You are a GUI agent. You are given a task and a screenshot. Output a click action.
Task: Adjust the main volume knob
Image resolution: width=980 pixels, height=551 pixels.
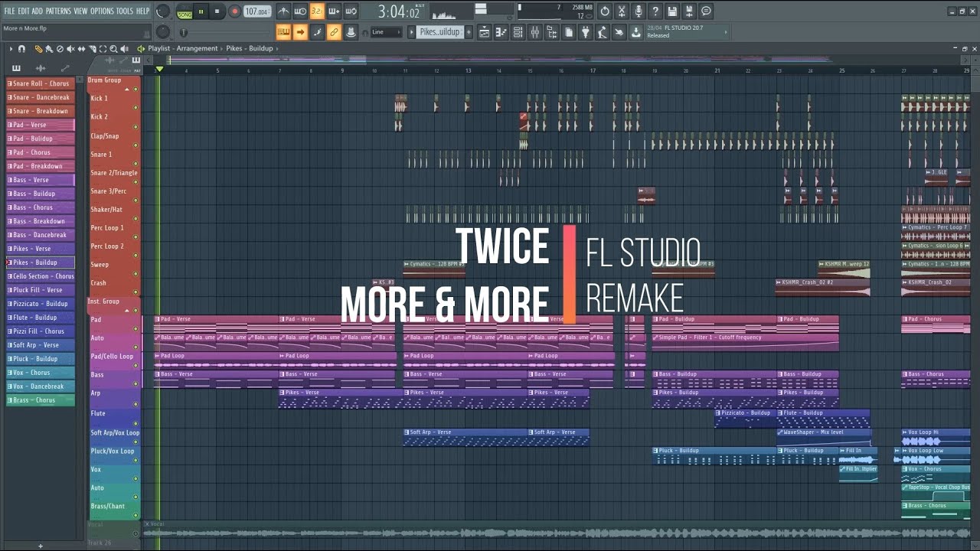point(163,11)
